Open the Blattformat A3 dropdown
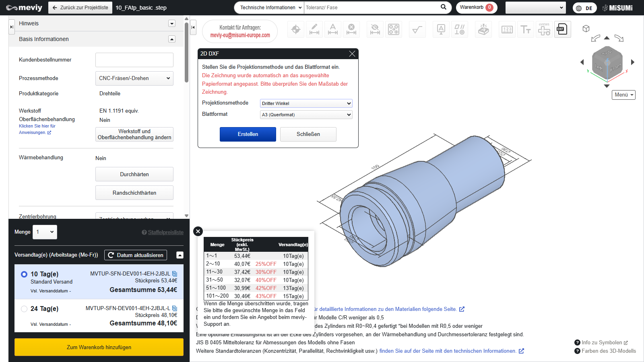 pyautogui.click(x=306, y=115)
